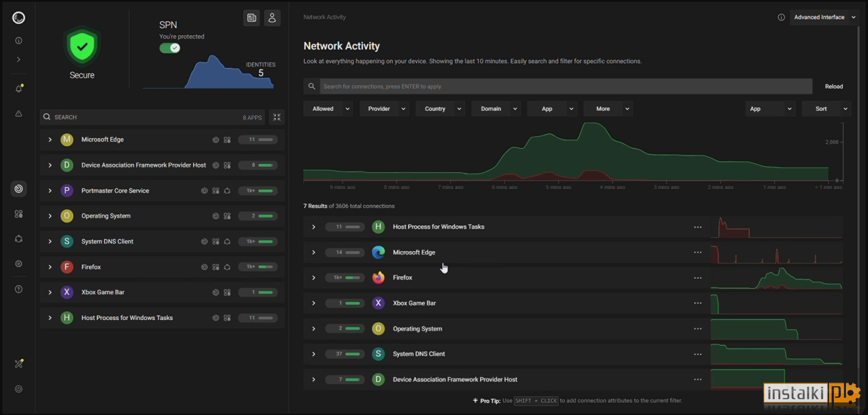Click the Reload button
868x415 pixels.
834,86
